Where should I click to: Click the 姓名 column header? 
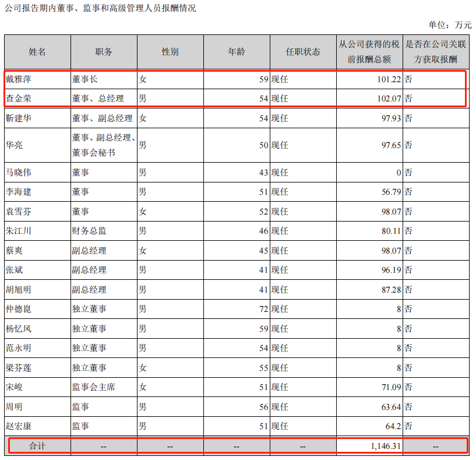click(37, 52)
